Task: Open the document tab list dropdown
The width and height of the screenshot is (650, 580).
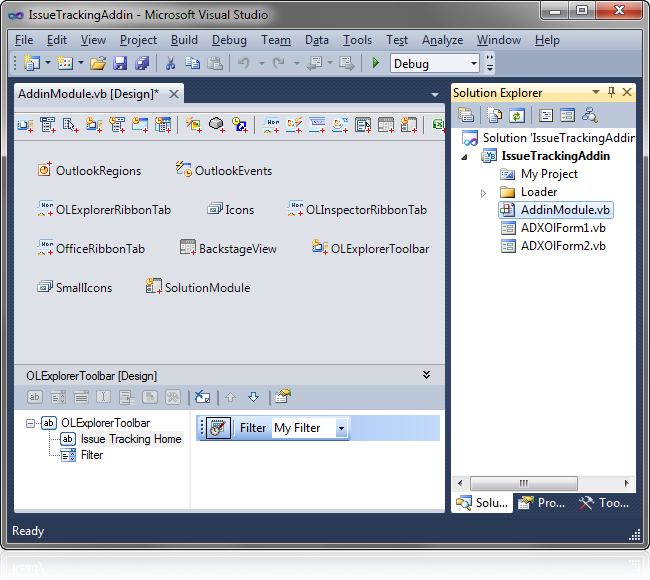Action: click(x=435, y=95)
